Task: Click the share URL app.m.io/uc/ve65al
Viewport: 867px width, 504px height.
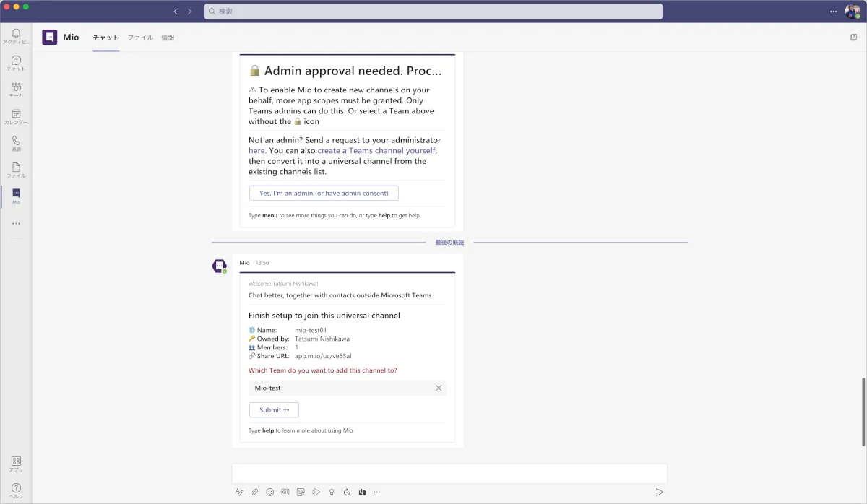Action: tap(323, 356)
